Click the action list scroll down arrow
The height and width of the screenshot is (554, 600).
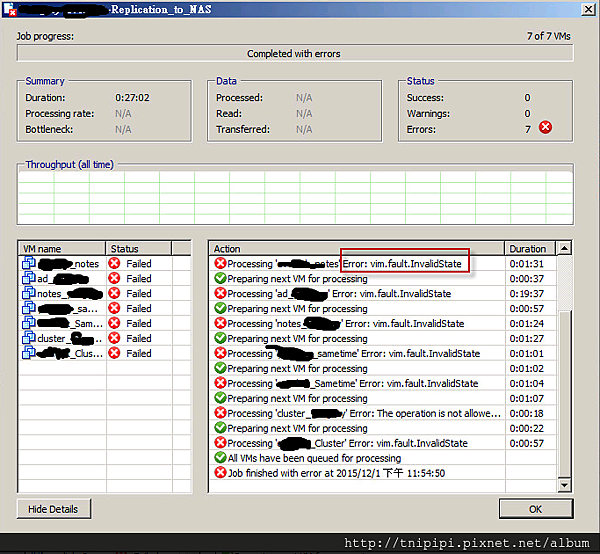pyautogui.click(x=564, y=485)
